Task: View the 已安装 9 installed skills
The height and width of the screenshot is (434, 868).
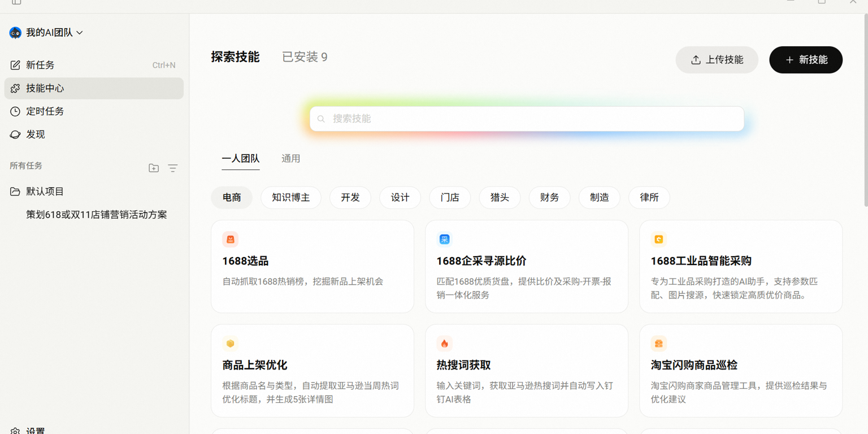Action: (304, 57)
